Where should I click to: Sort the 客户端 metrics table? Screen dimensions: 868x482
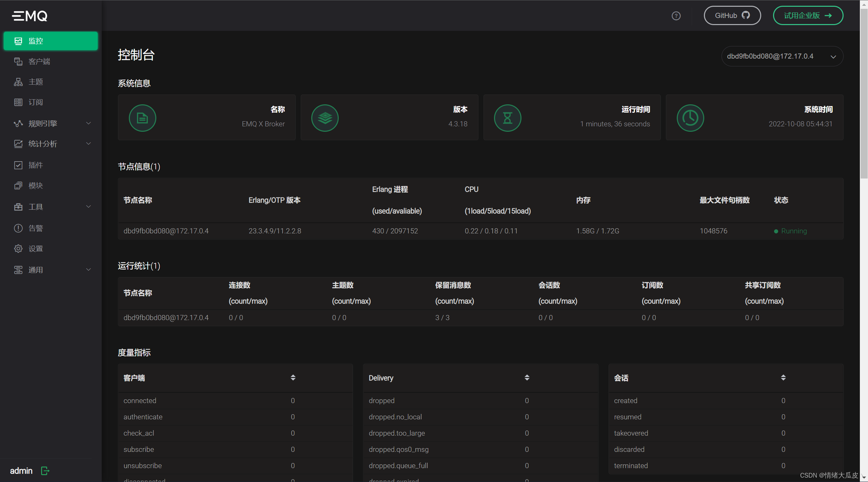click(x=293, y=377)
